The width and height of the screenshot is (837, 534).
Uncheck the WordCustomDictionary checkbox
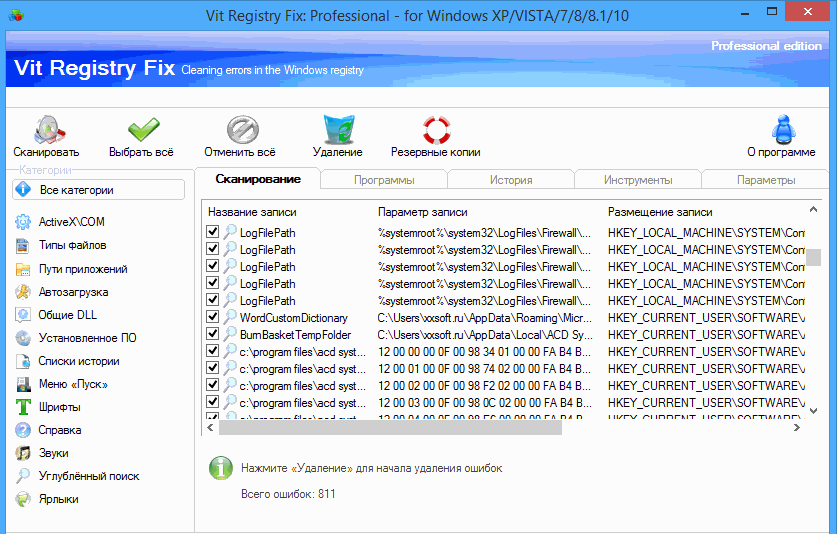[212, 317]
